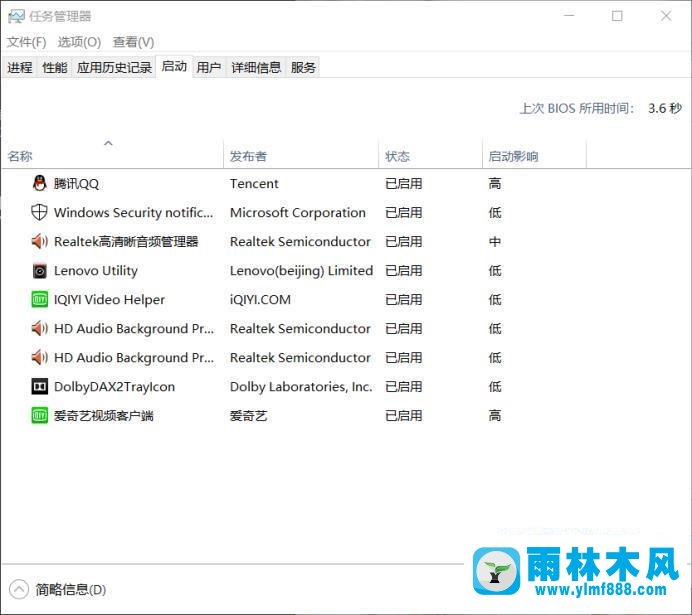The height and width of the screenshot is (615, 692).
Task: Click the Lenovo Utility icon
Action: click(x=39, y=270)
